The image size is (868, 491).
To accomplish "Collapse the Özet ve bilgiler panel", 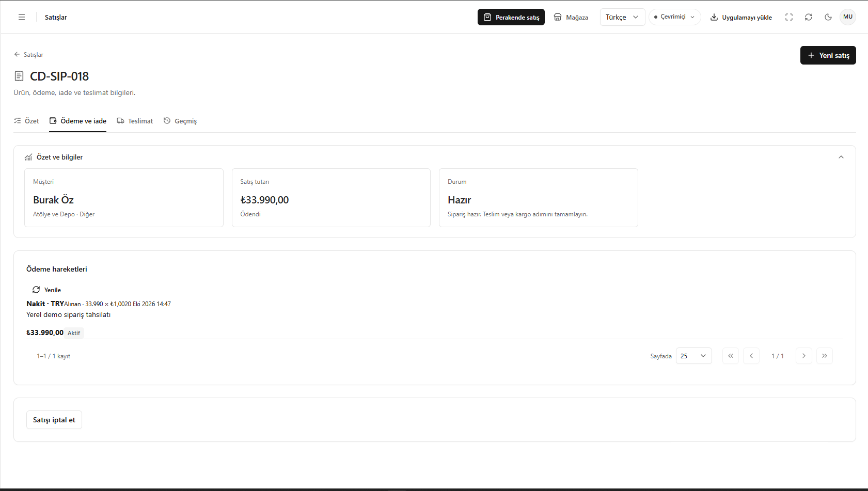I will [x=841, y=157].
